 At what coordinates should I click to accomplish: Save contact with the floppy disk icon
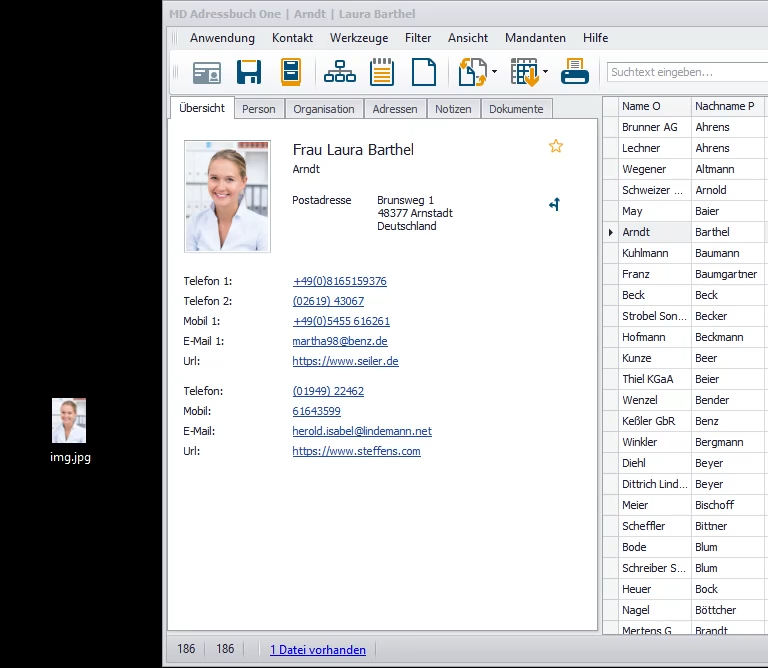pyautogui.click(x=249, y=72)
